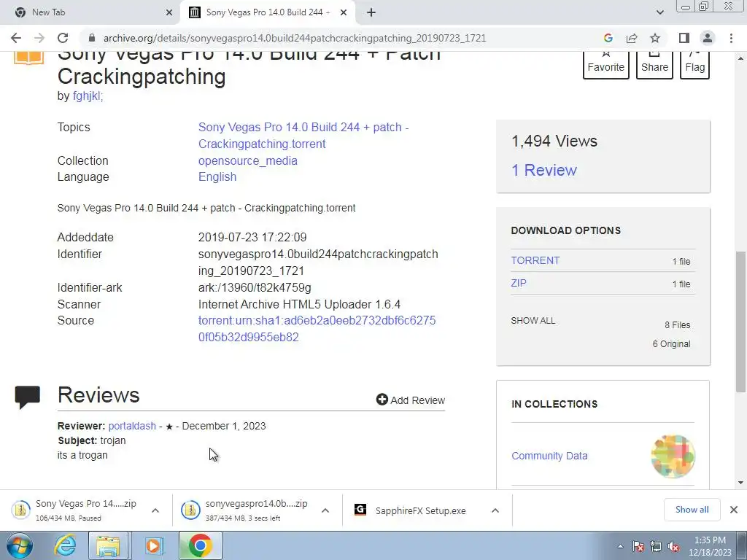The height and width of the screenshot is (560, 747).
Task: Switch to the New Tab tab
Action: tap(90, 12)
